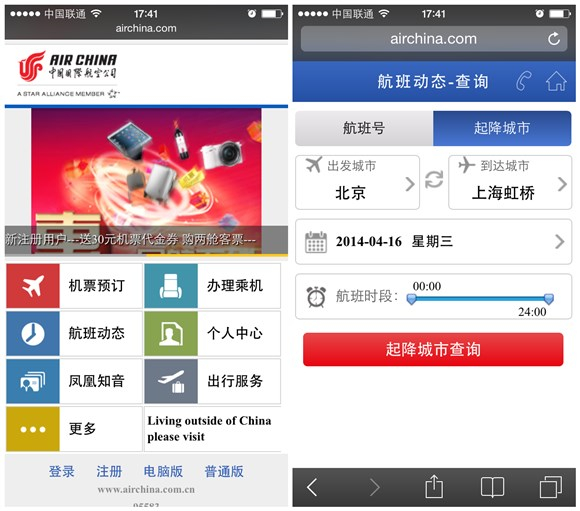Viewport: 580px width, 511px height.
Task: Tap the Safari share icon
Action: 434,487
